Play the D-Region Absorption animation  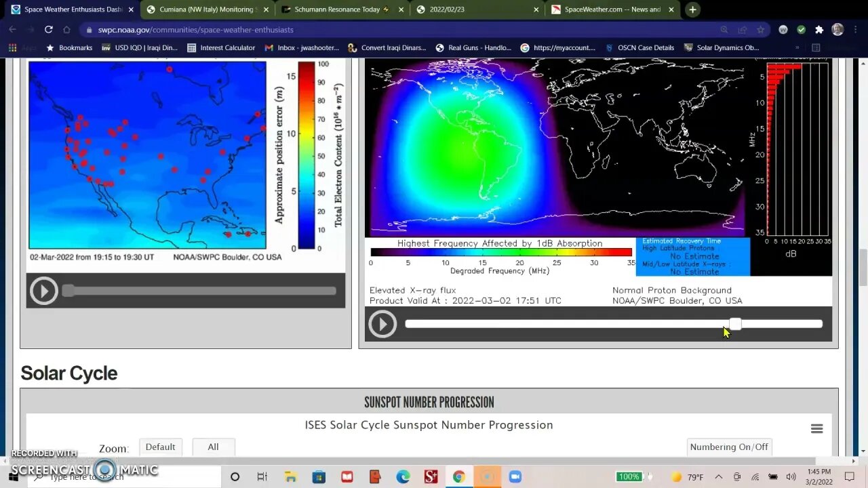click(382, 324)
